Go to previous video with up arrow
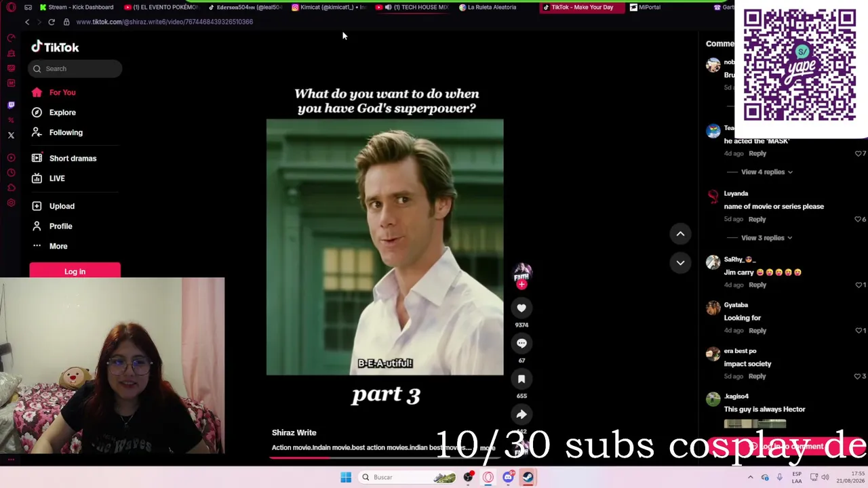Viewport: 868px width, 488px height. click(x=680, y=234)
